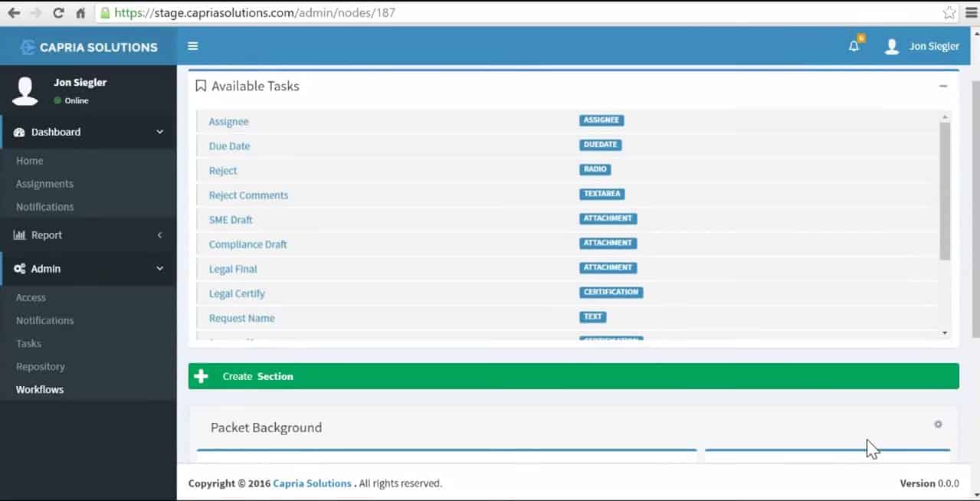Click the Capria Solutions logo

click(x=88, y=47)
